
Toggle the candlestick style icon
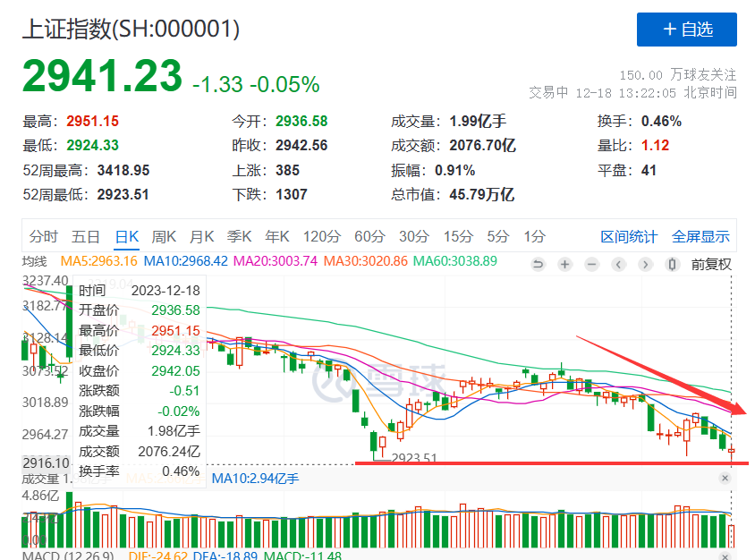click(673, 265)
